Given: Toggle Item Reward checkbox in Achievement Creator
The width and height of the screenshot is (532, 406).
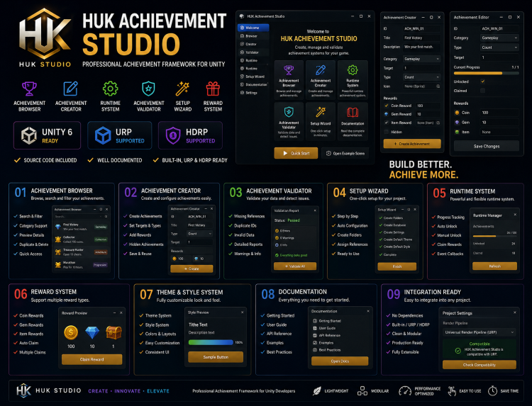Looking at the screenshot, I should (x=386, y=123).
